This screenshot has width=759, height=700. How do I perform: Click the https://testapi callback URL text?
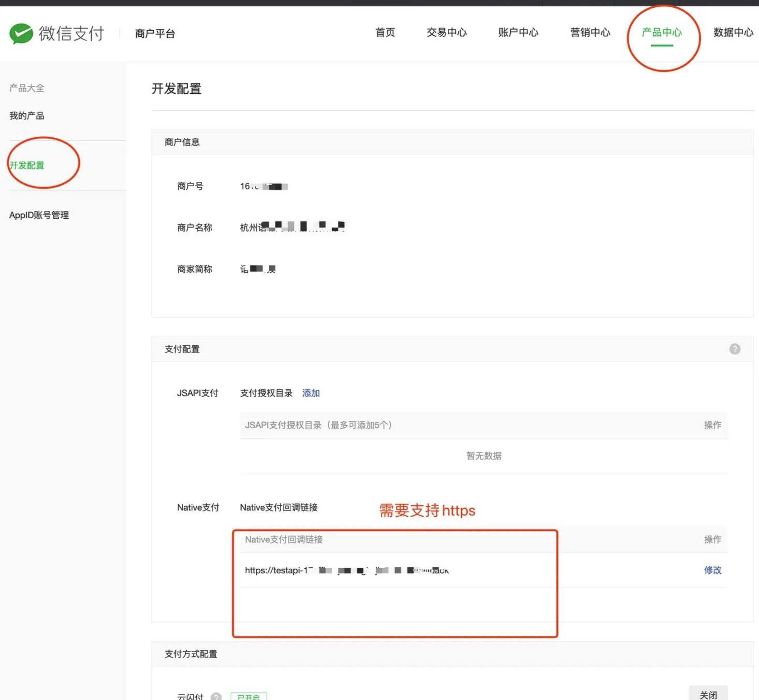[x=347, y=571]
